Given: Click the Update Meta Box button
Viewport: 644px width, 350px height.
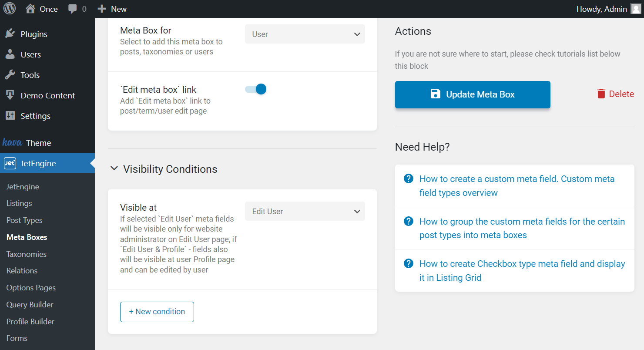Looking at the screenshot, I should pyautogui.click(x=473, y=94).
